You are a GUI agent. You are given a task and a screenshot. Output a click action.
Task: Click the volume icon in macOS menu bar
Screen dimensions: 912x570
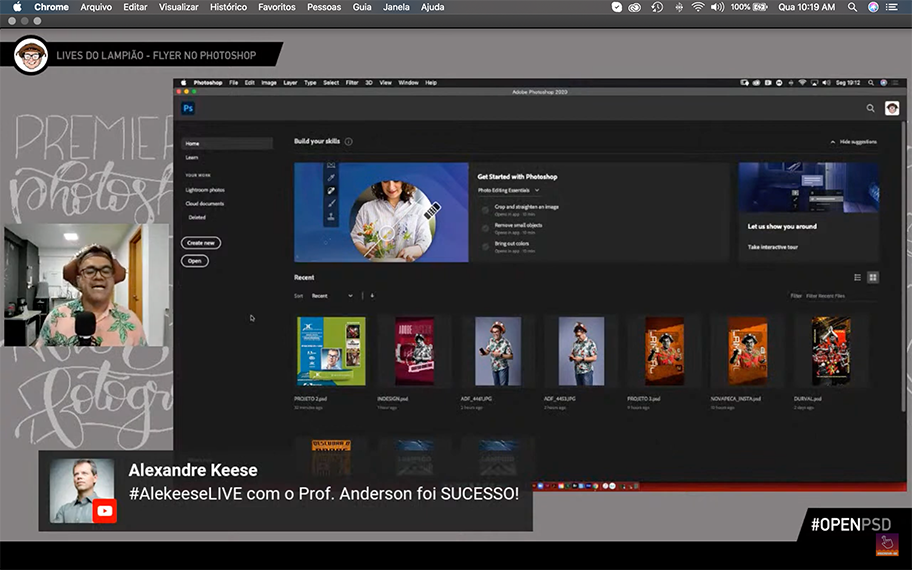pos(717,7)
